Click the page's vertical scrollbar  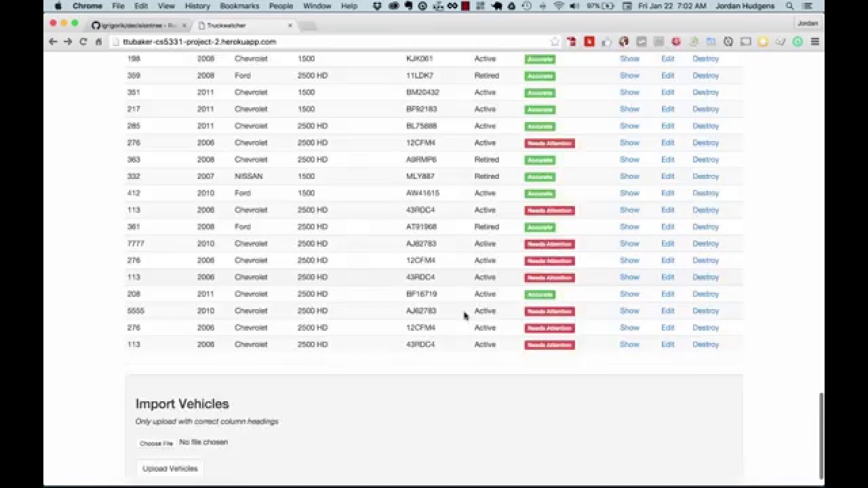tap(821, 435)
